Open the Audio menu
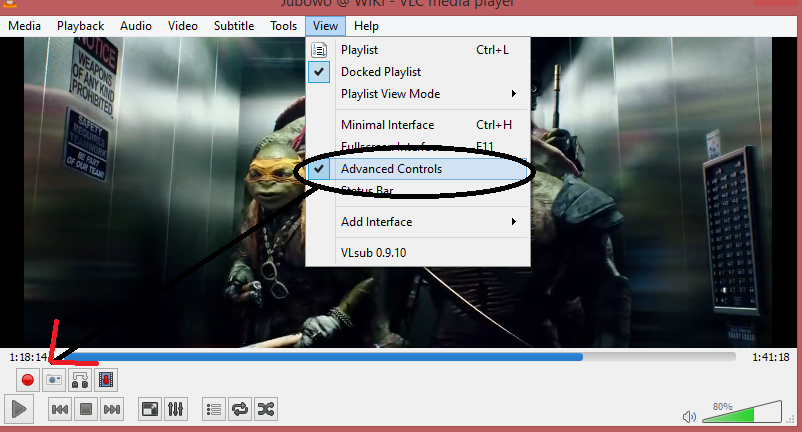 click(x=136, y=26)
